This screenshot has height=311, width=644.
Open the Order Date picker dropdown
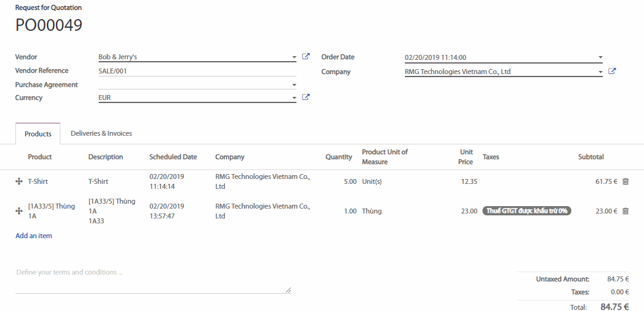[x=600, y=57]
